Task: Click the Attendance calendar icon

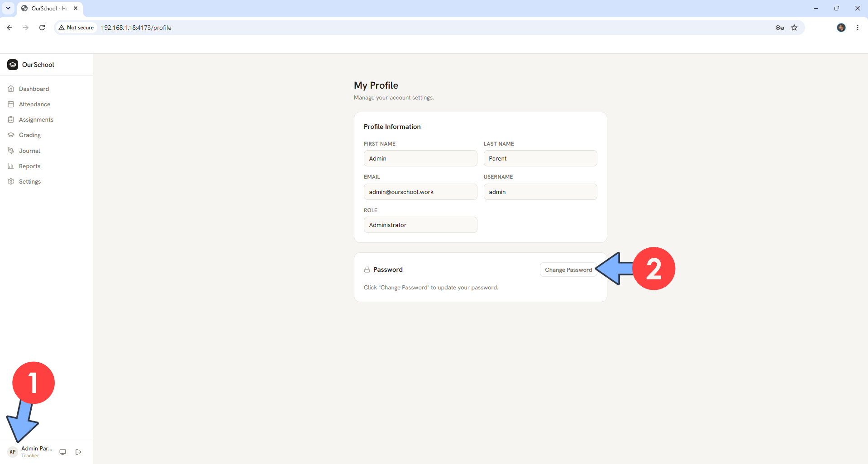Action: (11, 104)
